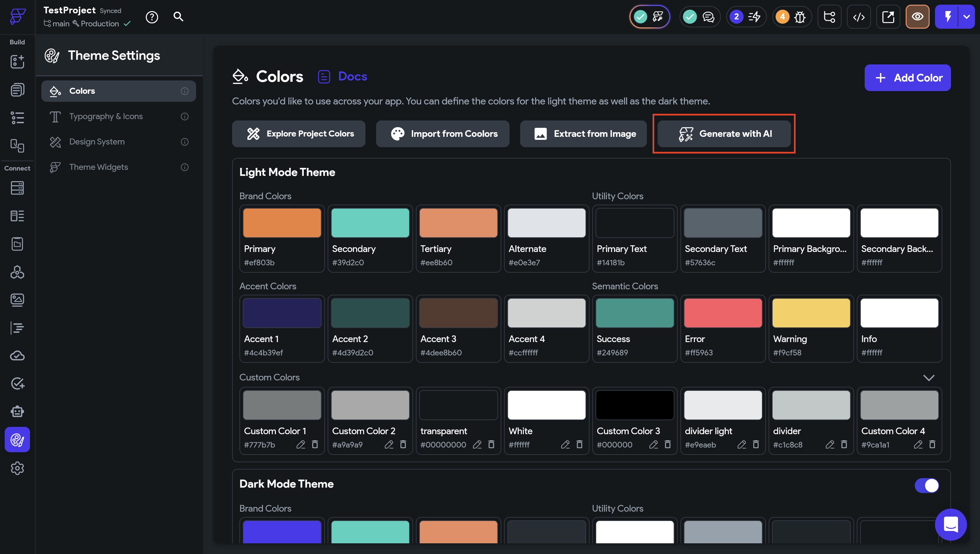Open the Widget Tree list icon

(17, 118)
